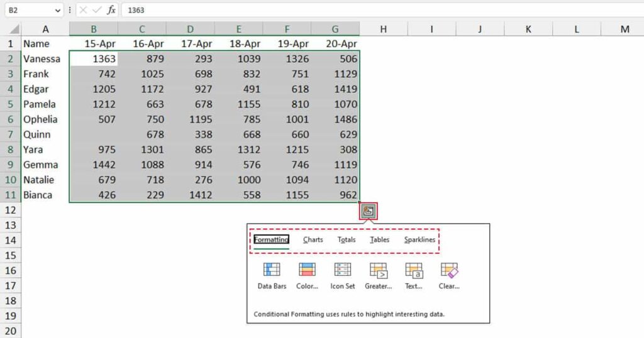Click the Quinn name cell

point(45,134)
